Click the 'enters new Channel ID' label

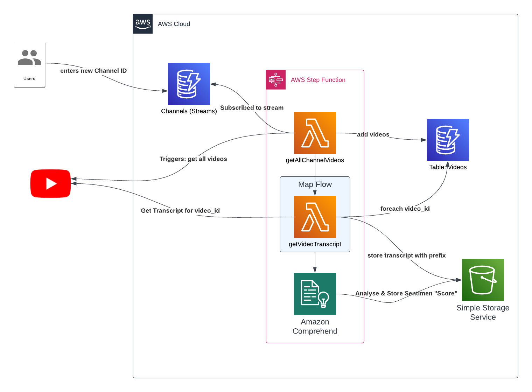pos(93,71)
